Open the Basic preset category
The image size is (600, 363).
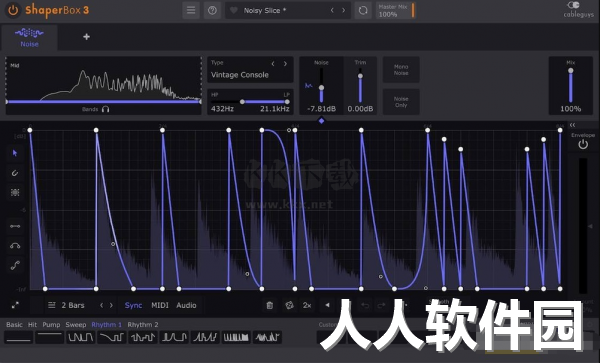(14, 325)
